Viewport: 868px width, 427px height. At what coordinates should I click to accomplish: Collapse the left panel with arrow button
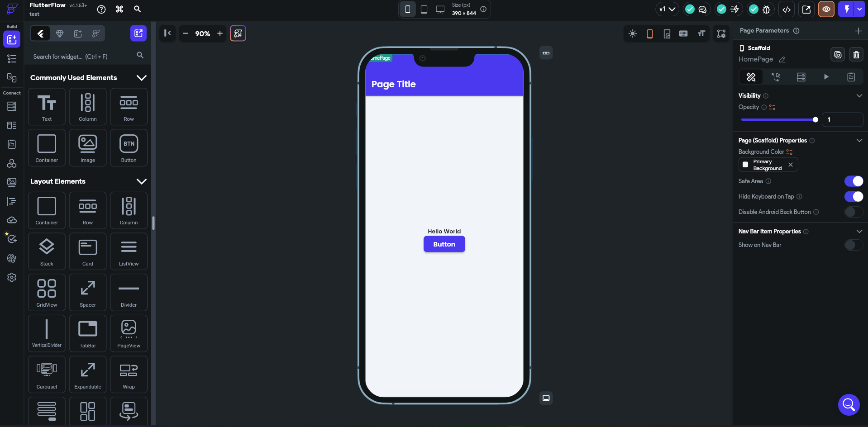click(167, 33)
